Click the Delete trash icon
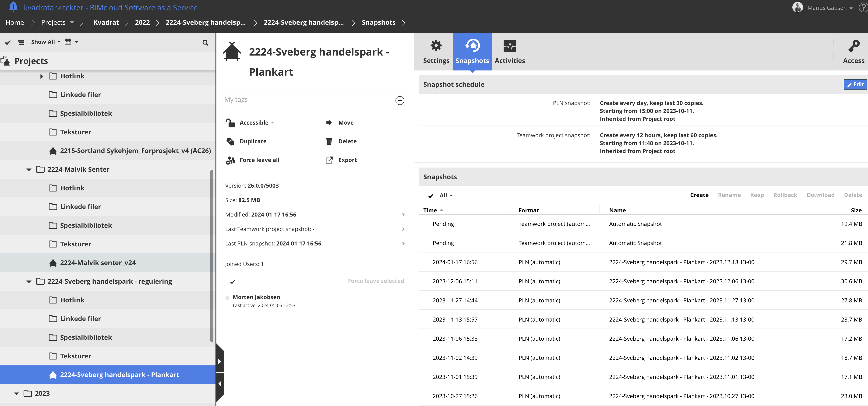This screenshot has height=406, width=868. (x=329, y=141)
